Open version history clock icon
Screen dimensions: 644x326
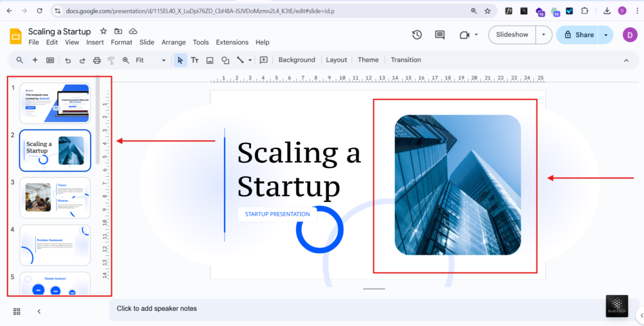click(417, 35)
